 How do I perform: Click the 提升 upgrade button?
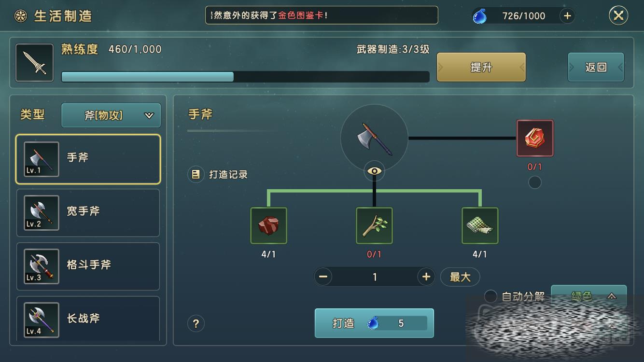pyautogui.click(x=481, y=67)
